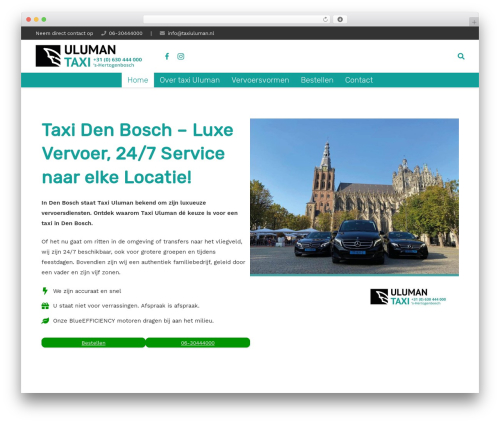Open a new browser tab with plus

click(x=474, y=22)
